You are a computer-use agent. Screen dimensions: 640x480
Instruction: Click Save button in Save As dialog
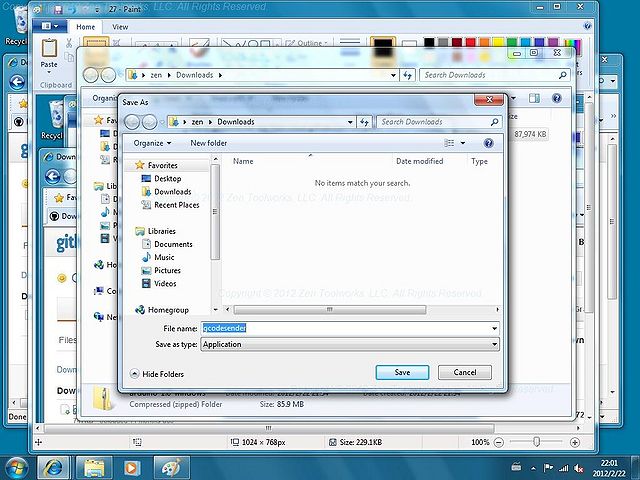click(402, 372)
